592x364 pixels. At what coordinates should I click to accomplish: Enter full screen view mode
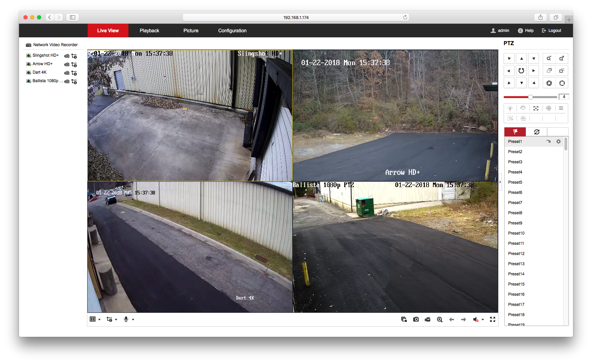click(x=492, y=320)
